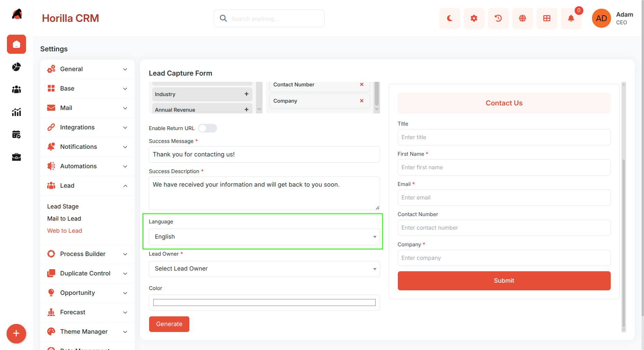This screenshot has width=644, height=350.
Task: Expand the Notifications settings menu
Action: coord(87,147)
